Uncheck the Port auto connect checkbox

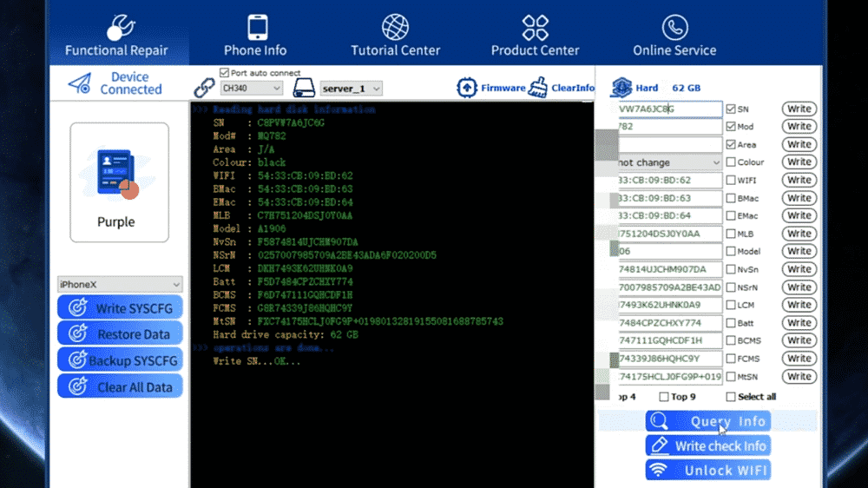[x=225, y=73]
